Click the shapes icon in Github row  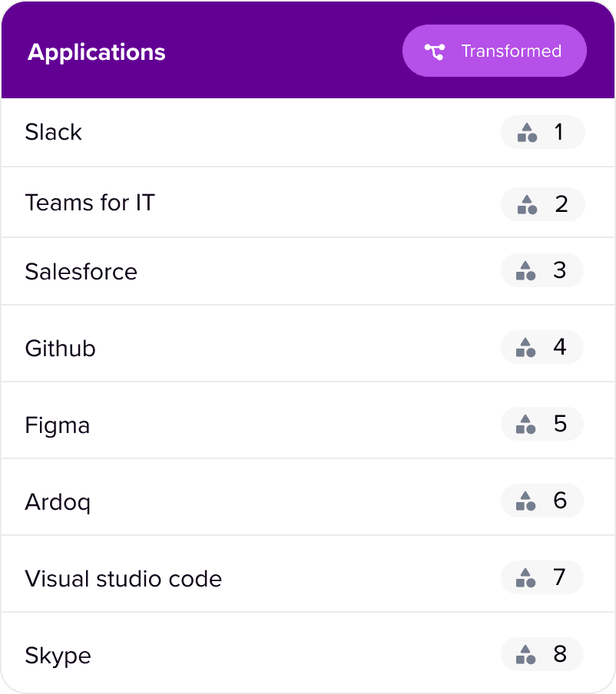click(x=526, y=348)
